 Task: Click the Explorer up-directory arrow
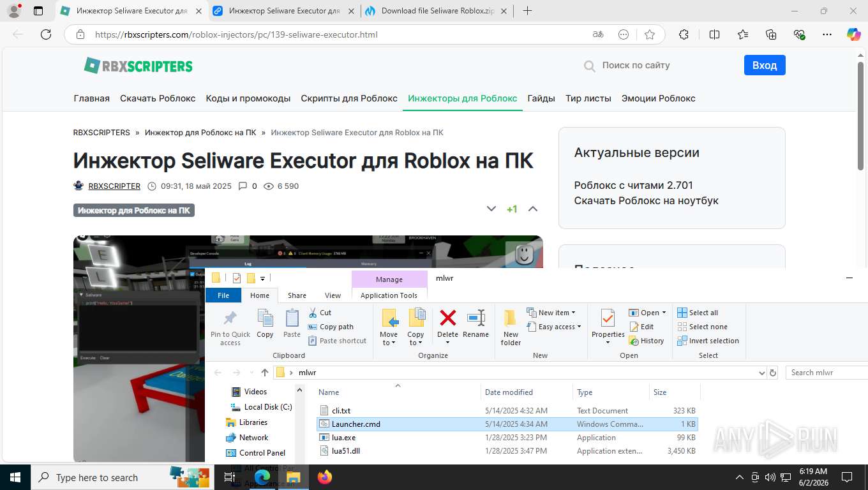pos(265,373)
